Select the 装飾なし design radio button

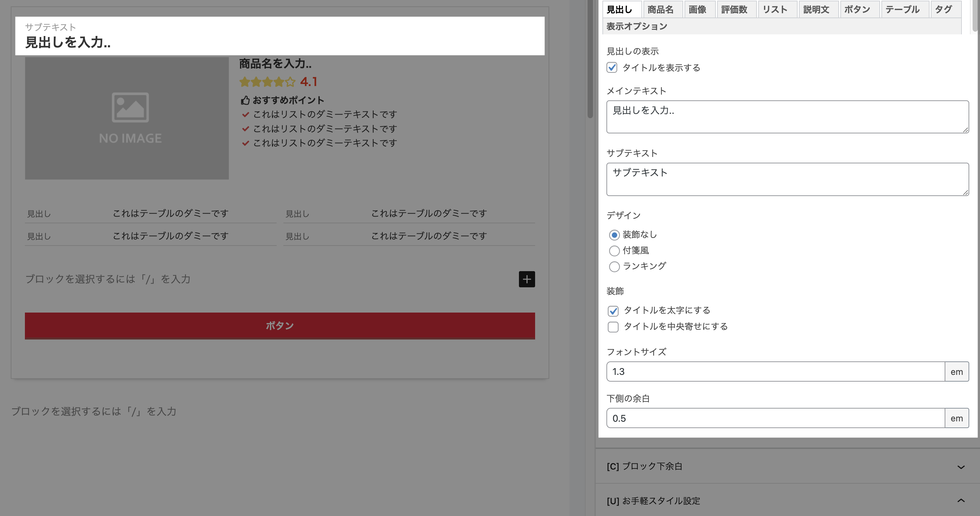(614, 235)
